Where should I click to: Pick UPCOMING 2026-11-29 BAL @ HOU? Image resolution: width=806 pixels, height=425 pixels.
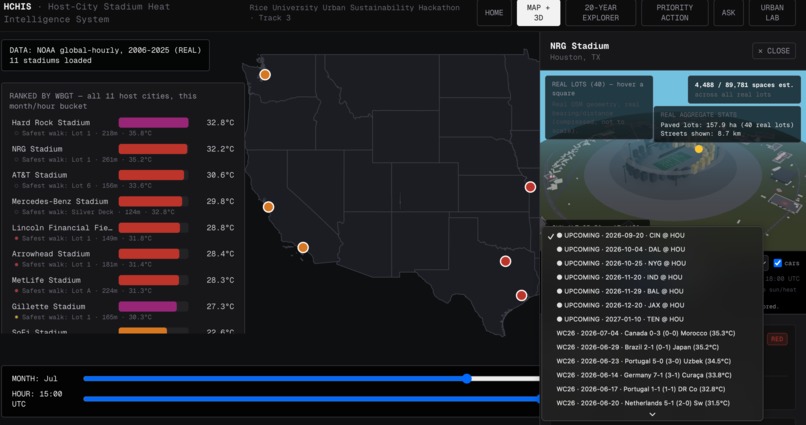tap(652, 291)
